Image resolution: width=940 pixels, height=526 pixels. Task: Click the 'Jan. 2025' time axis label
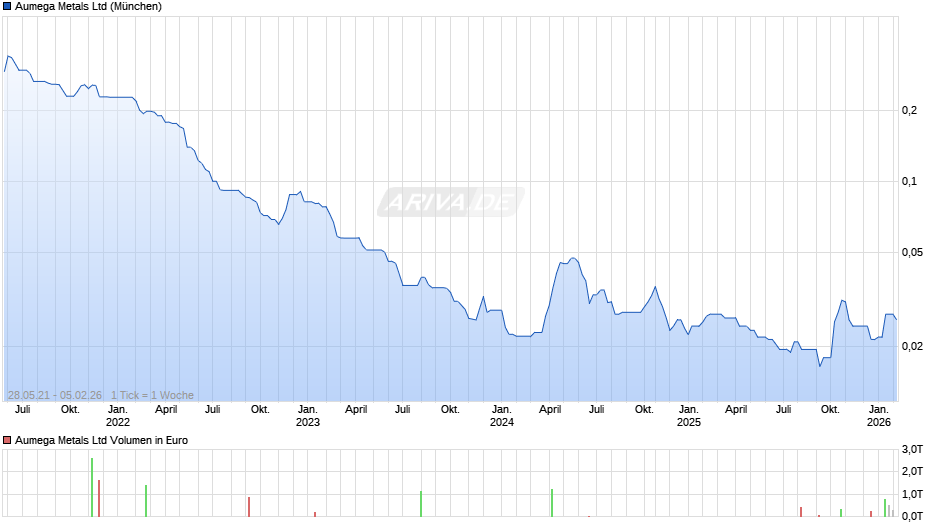[x=689, y=416]
